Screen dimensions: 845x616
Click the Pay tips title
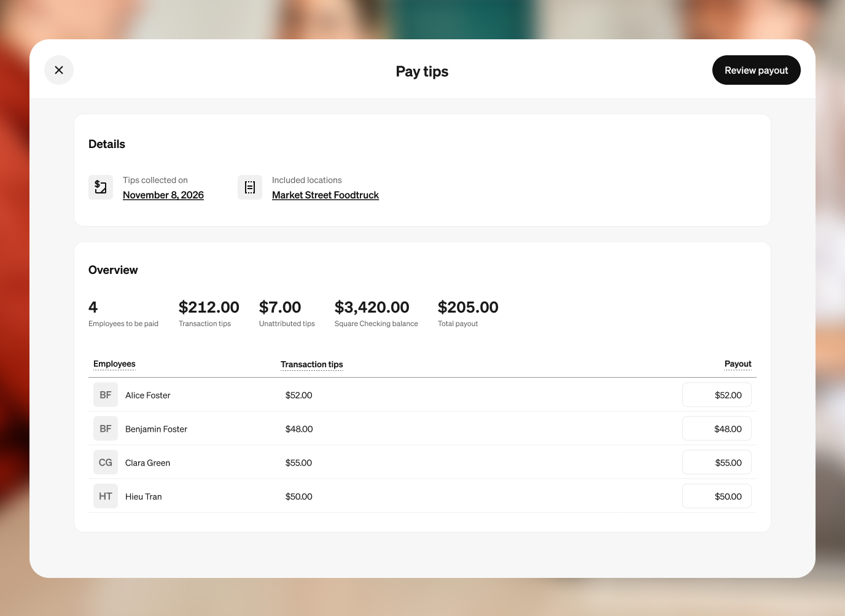pos(422,71)
